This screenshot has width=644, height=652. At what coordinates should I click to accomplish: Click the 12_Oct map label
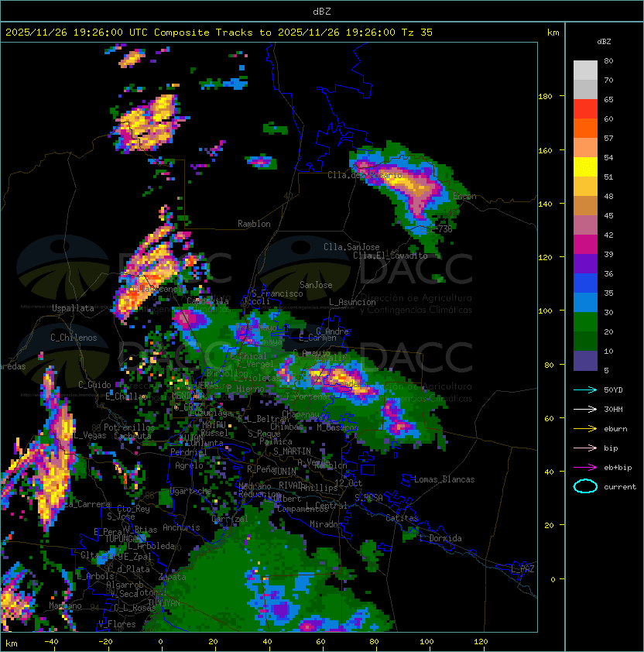tap(348, 483)
